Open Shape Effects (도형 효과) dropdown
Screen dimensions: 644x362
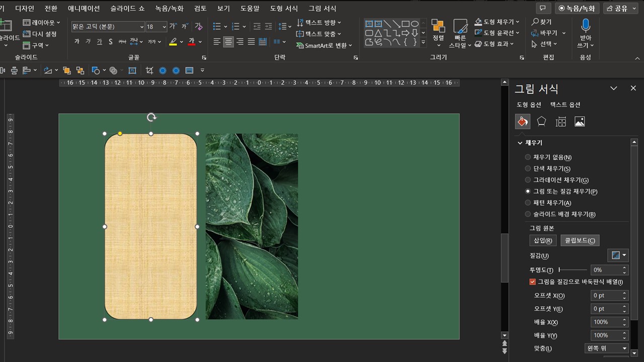coord(494,44)
